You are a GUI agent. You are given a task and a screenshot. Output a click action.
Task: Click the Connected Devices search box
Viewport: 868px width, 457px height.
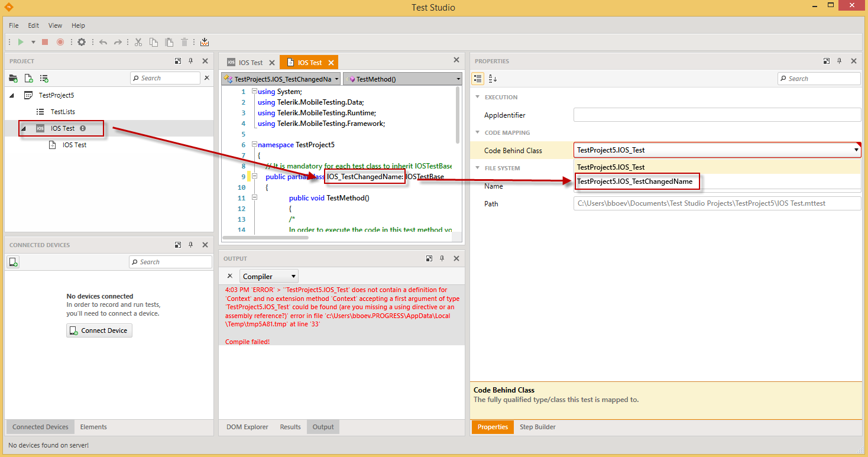pos(170,262)
